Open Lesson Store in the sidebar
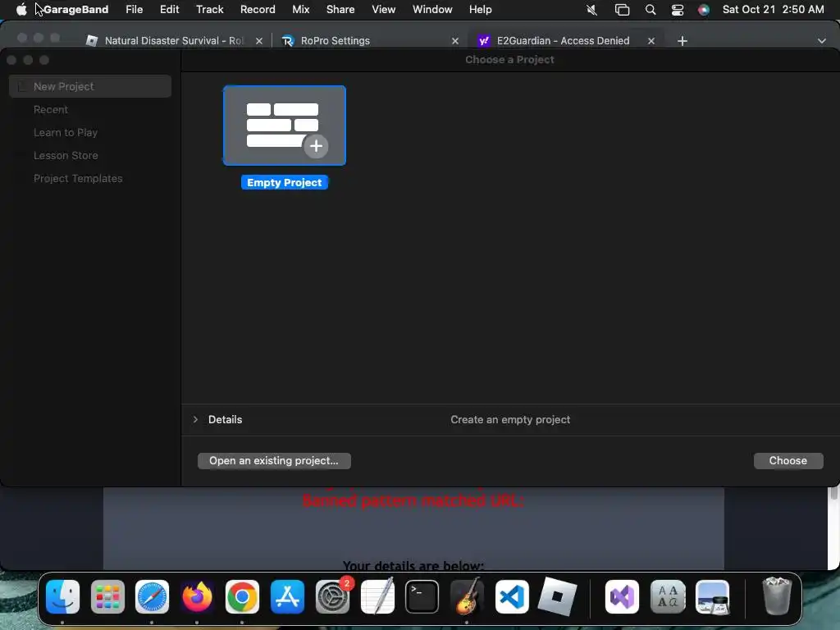 point(66,155)
